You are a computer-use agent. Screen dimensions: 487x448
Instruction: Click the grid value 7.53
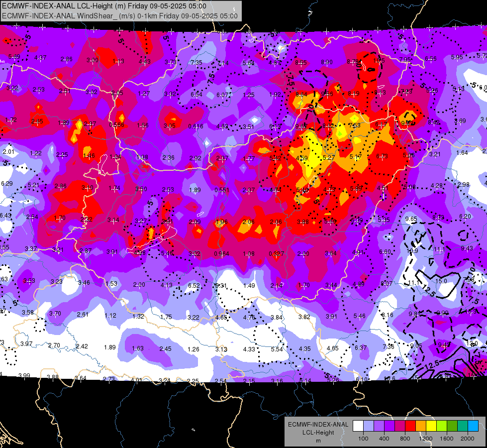click(354, 125)
